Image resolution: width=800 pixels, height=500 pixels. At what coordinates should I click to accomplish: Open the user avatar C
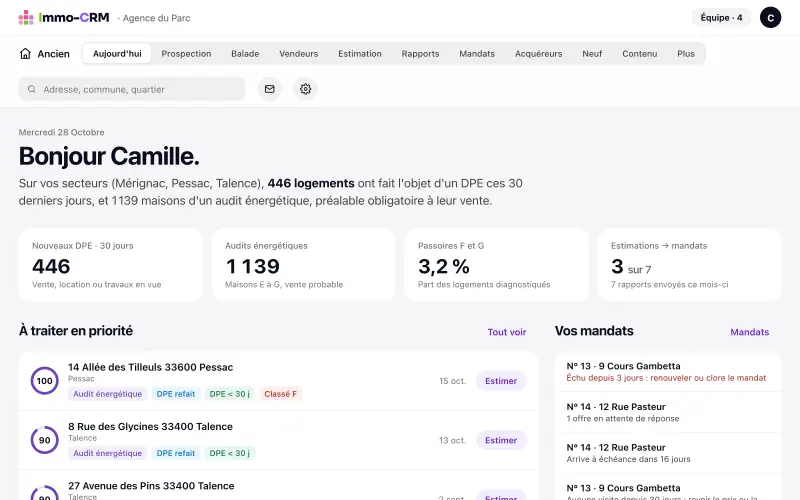pyautogui.click(x=770, y=18)
